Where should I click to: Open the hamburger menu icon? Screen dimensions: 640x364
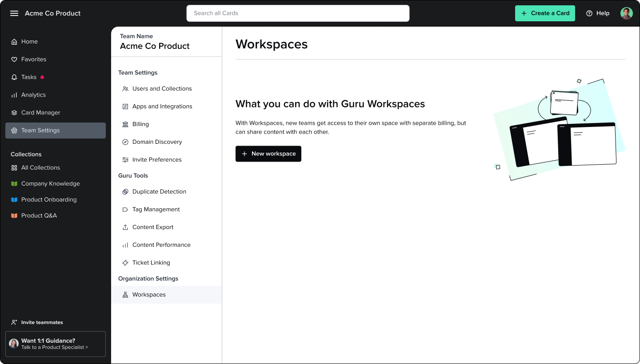pyautogui.click(x=14, y=13)
